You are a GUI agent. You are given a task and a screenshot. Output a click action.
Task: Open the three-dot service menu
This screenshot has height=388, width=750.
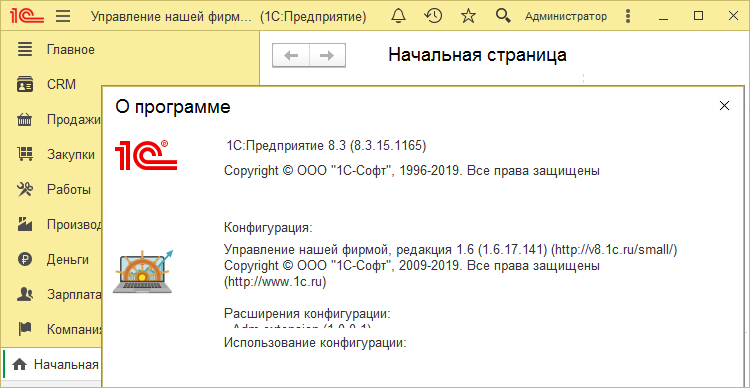(x=628, y=17)
